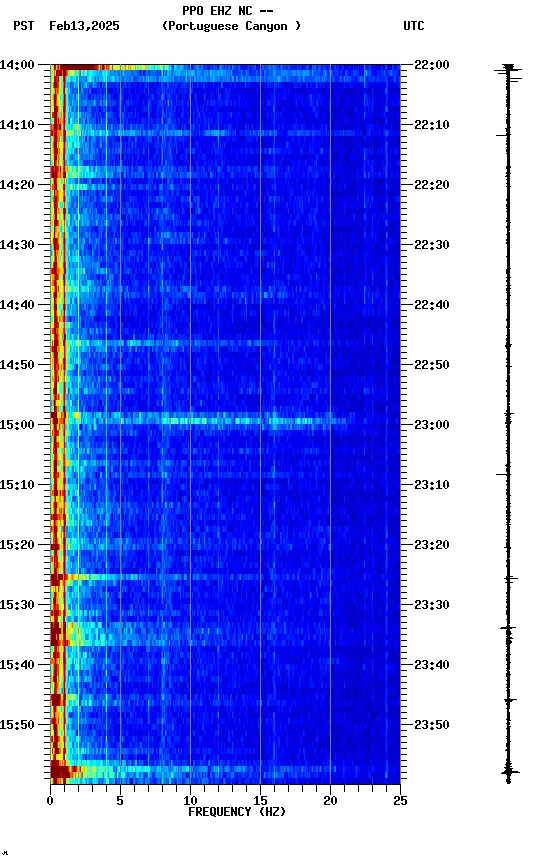The image size is (552, 864).
Task: Click the 5 Hz frequency tick label
Action: tap(120, 801)
